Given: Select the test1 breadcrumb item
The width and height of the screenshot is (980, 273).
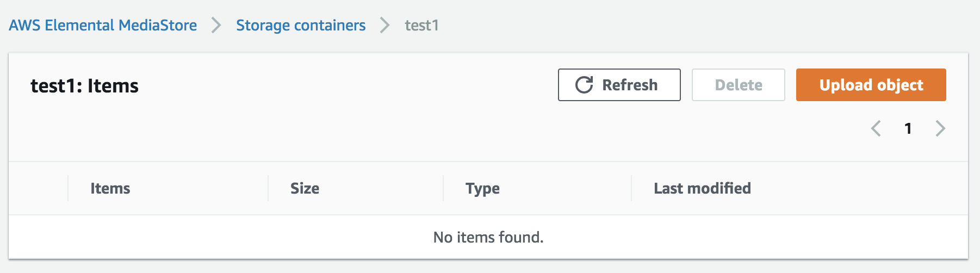Looking at the screenshot, I should tap(421, 25).
